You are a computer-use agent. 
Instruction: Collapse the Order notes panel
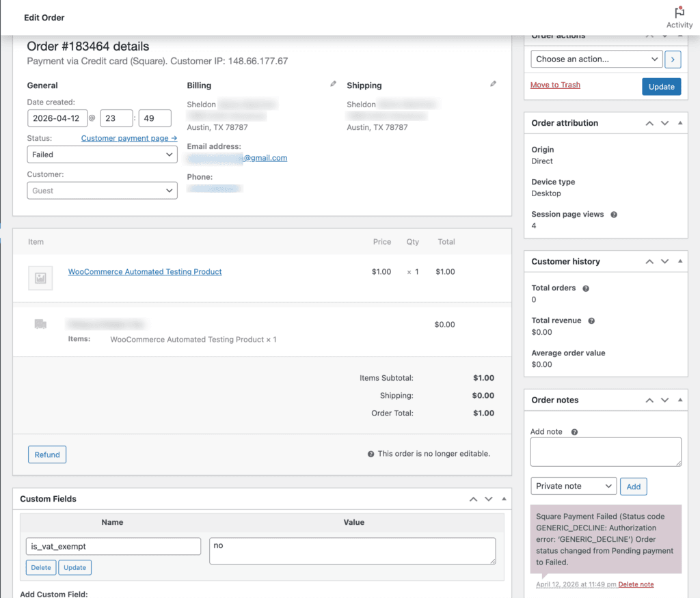(x=679, y=400)
